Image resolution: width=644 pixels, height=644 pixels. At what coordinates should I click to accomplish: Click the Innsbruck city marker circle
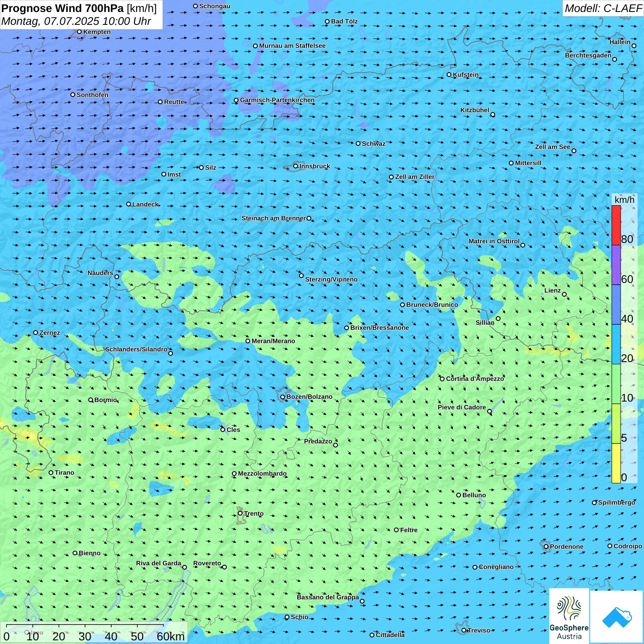296,166
